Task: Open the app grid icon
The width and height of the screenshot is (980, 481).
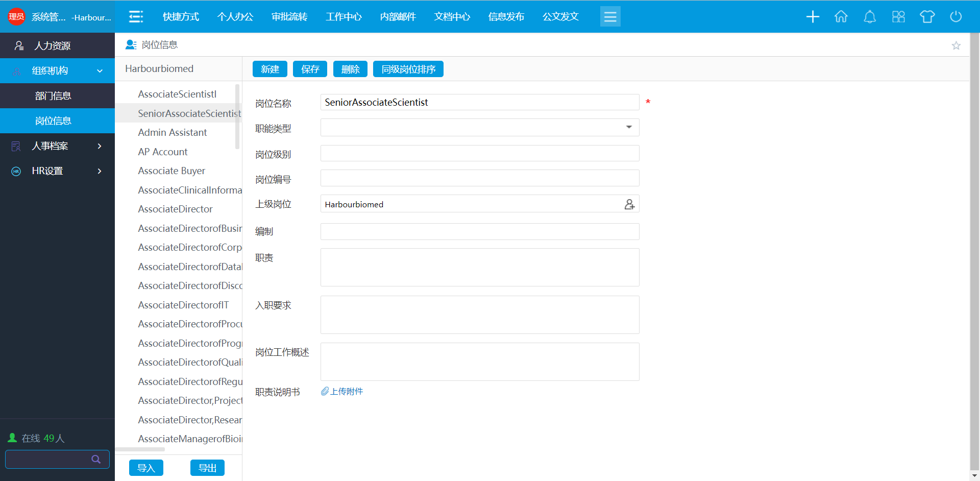Action: coord(898,17)
